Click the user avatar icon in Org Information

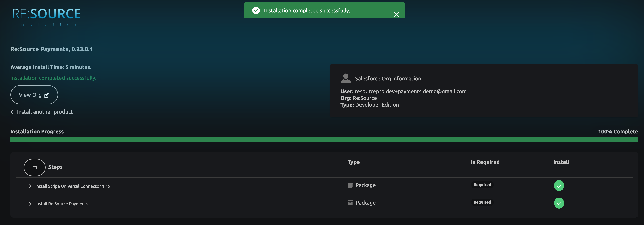coord(346,79)
